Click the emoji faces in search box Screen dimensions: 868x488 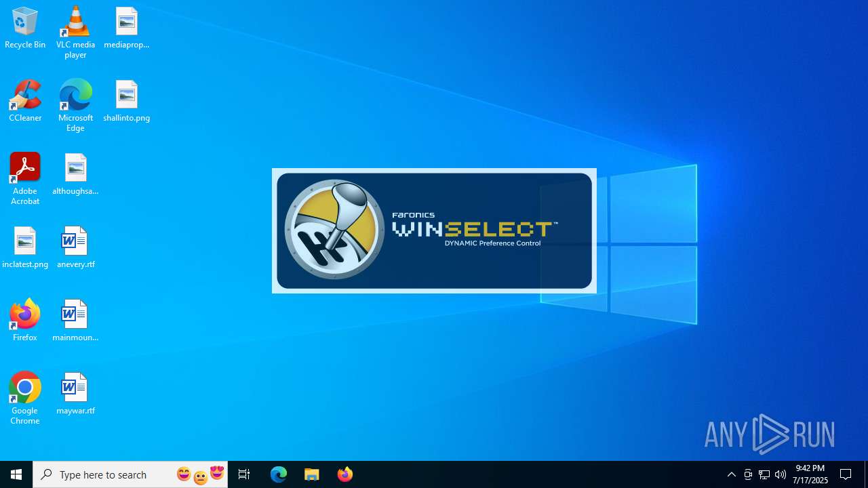[200, 474]
